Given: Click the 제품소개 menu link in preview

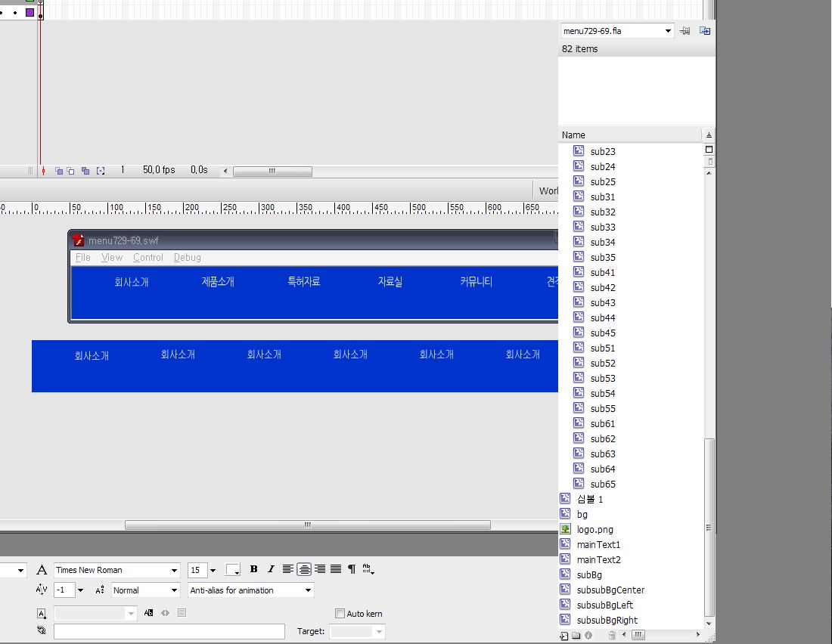Looking at the screenshot, I should pos(218,282).
